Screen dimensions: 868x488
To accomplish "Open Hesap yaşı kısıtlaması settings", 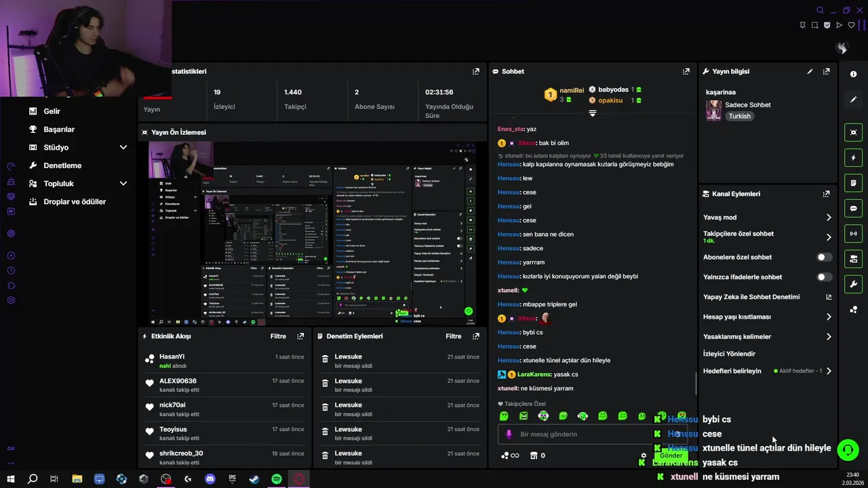I will (x=768, y=317).
